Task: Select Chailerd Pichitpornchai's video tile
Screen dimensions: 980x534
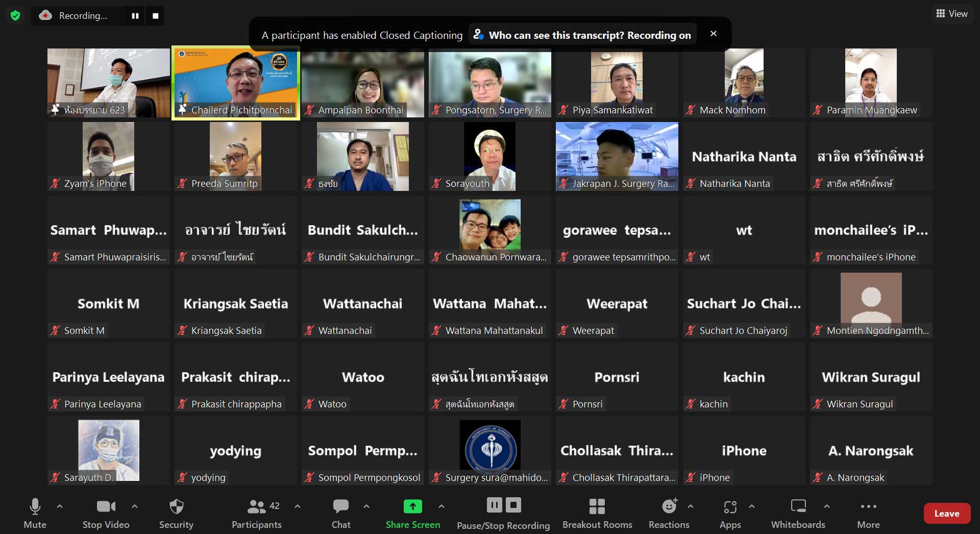Action: click(236, 82)
